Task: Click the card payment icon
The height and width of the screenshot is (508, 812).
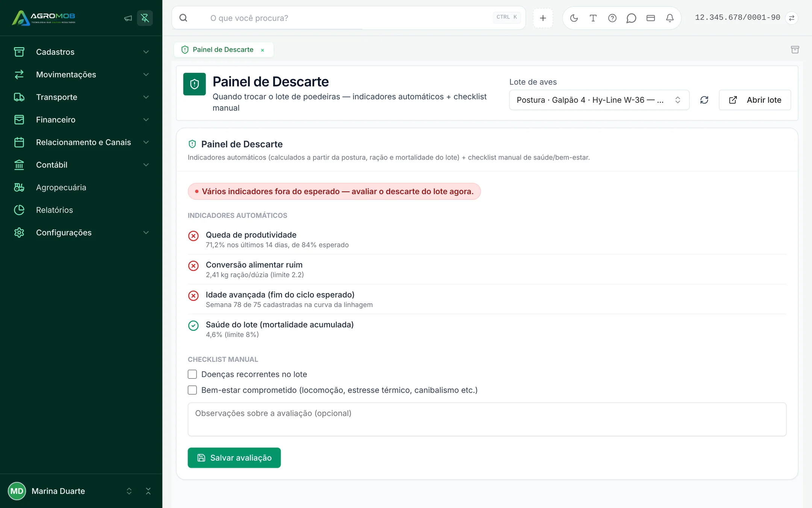Action: pos(650,18)
